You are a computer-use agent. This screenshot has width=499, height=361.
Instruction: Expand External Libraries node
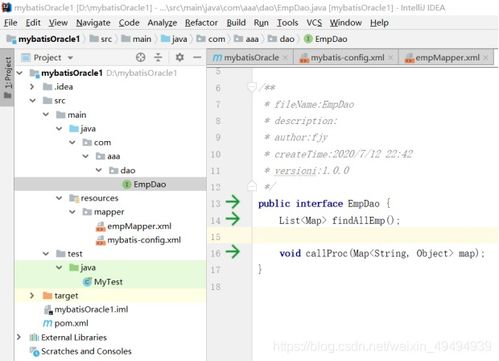click(x=19, y=337)
